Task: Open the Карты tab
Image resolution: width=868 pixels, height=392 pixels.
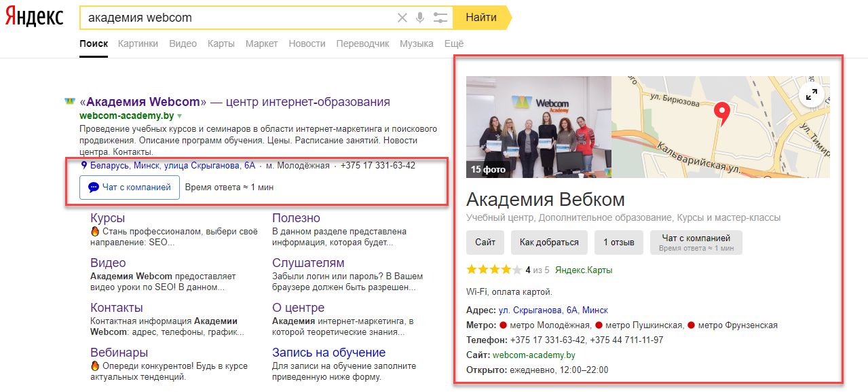Action: tap(221, 43)
